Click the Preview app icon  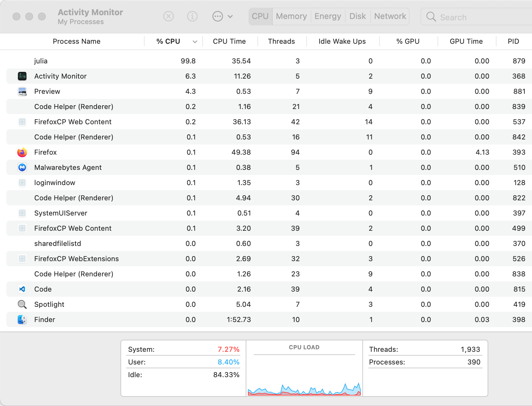click(x=22, y=91)
